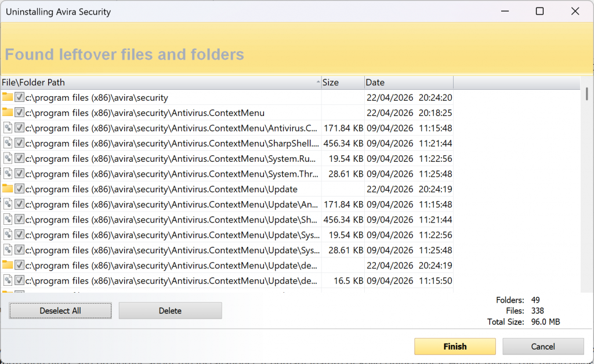Image resolution: width=594 pixels, height=364 pixels.
Task: Click the file icon of the ContextMenu\System.Ru... row
Action: click(x=8, y=158)
